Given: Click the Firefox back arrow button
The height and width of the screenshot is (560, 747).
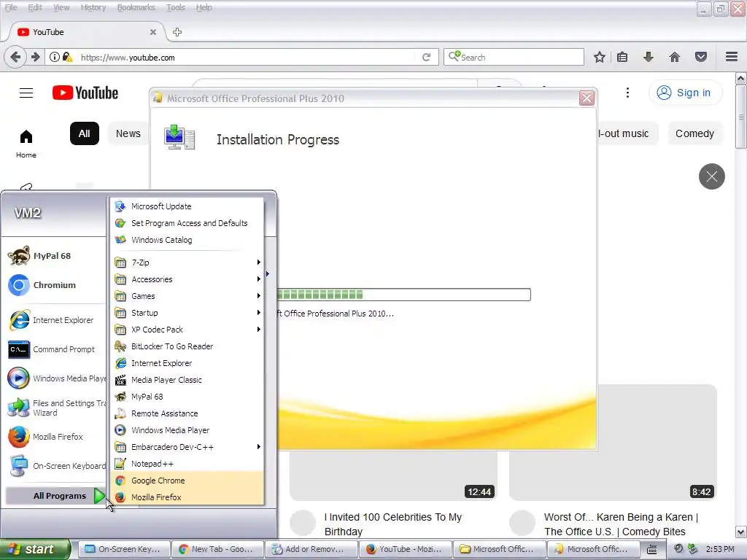Looking at the screenshot, I should (x=15, y=57).
